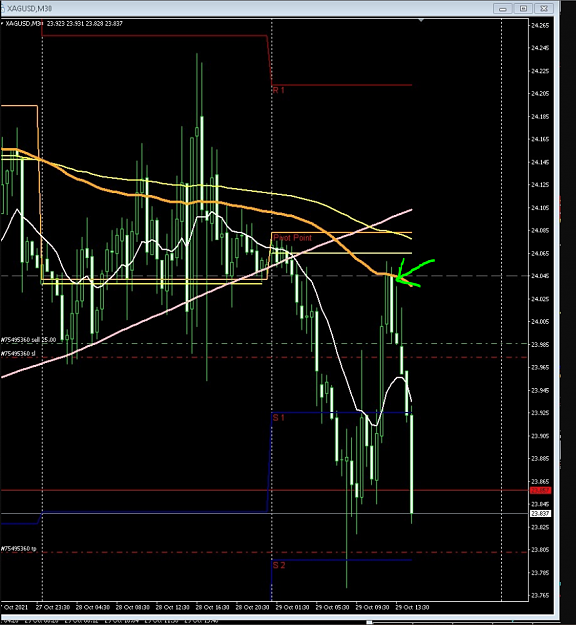576x625 pixels.
Task: Select the Pivot Point level label
Action: 292,238
